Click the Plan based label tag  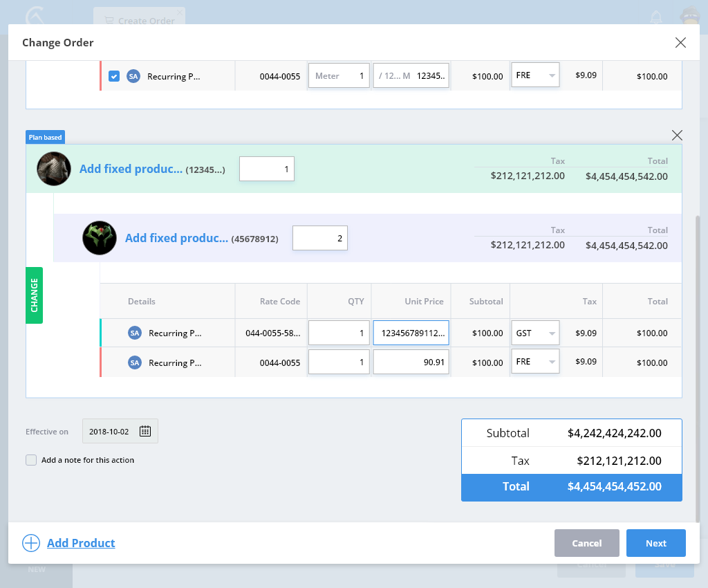(x=45, y=137)
